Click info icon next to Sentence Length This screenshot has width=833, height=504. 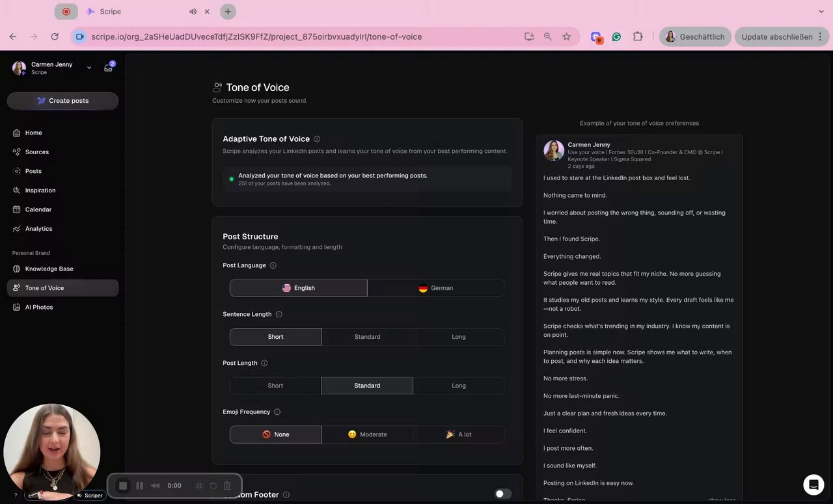coord(279,314)
